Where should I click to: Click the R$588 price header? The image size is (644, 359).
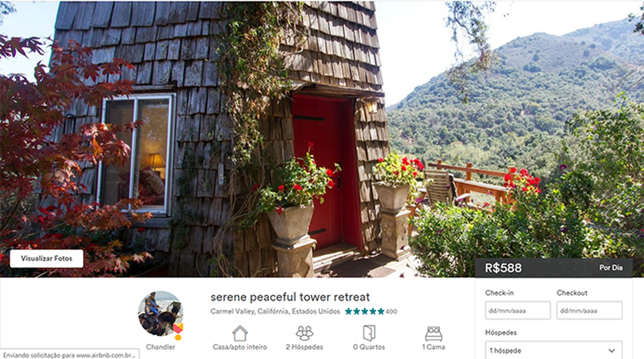[503, 268]
